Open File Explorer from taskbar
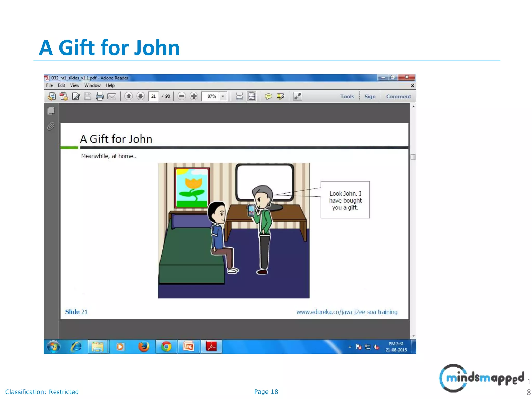 click(98, 347)
